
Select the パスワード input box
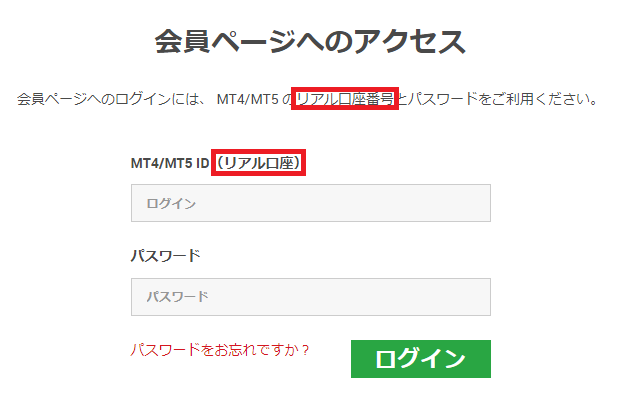tap(310, 297)
